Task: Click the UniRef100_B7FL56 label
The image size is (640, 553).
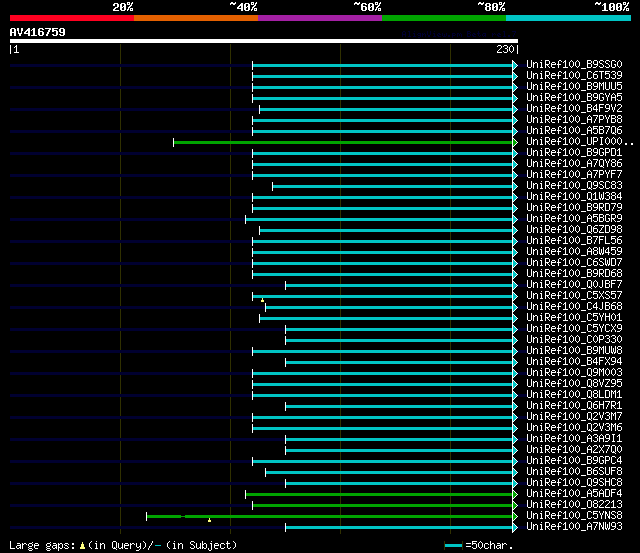Action: [574, 241]
